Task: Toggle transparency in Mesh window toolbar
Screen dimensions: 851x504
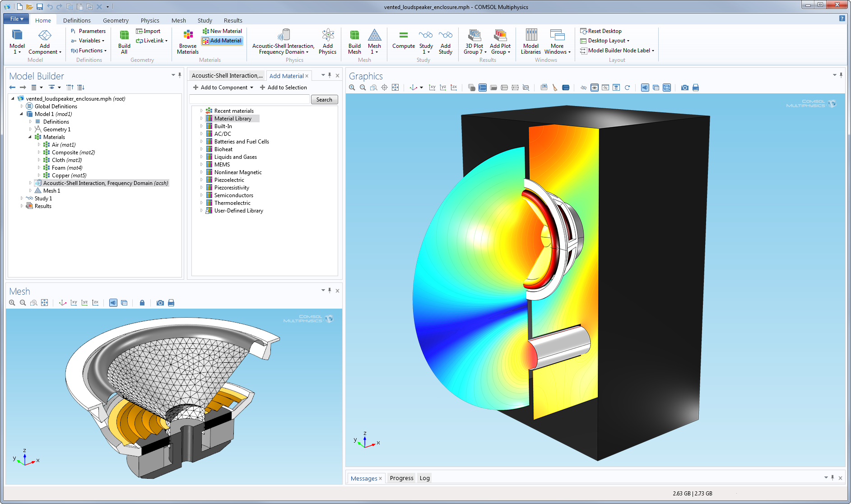Action: (x=124, y=303)
